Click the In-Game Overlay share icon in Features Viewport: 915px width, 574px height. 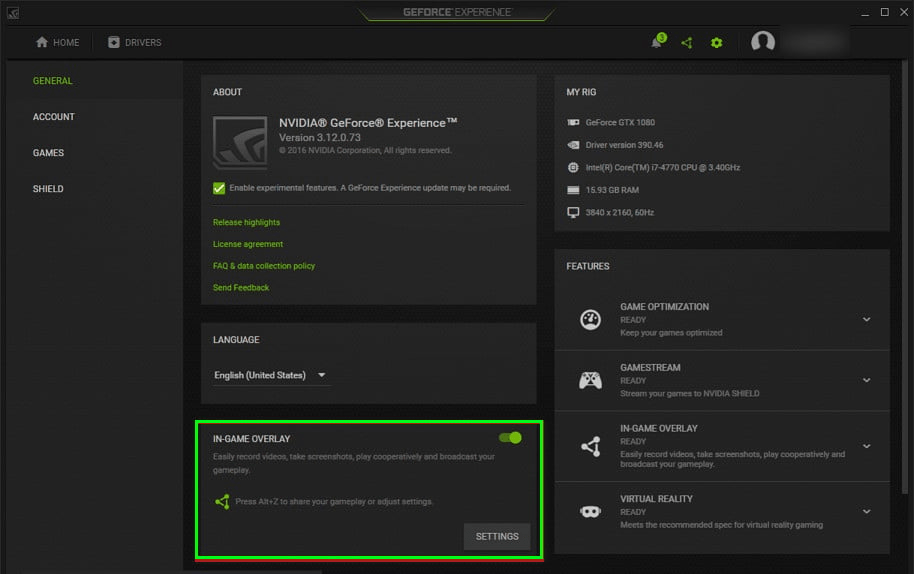tap(590, 446)
